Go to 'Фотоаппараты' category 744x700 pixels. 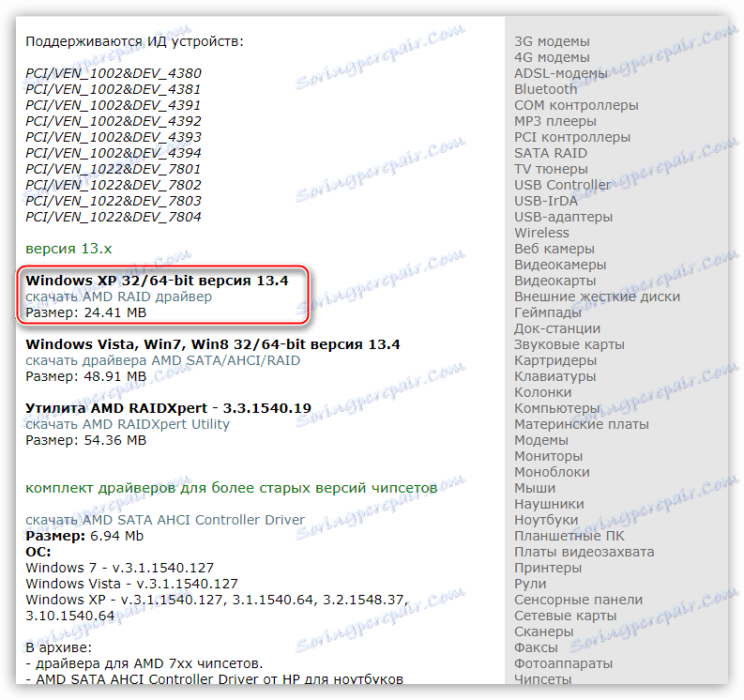tap(563, 663)
